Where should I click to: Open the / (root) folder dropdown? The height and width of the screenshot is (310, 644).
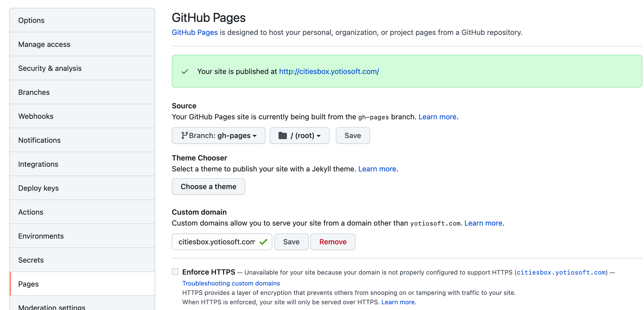pyautogui.click(x=300, y=135)
